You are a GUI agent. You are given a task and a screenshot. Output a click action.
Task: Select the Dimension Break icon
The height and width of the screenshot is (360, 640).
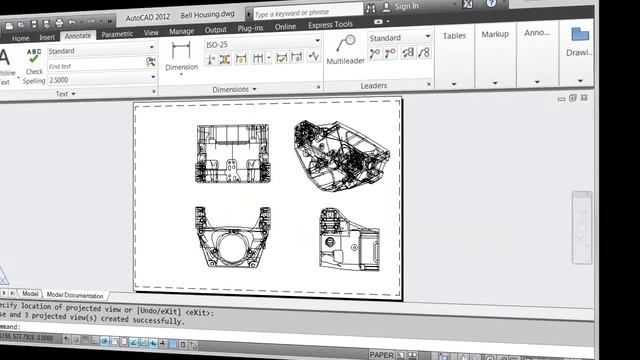[x=211, y=60]
